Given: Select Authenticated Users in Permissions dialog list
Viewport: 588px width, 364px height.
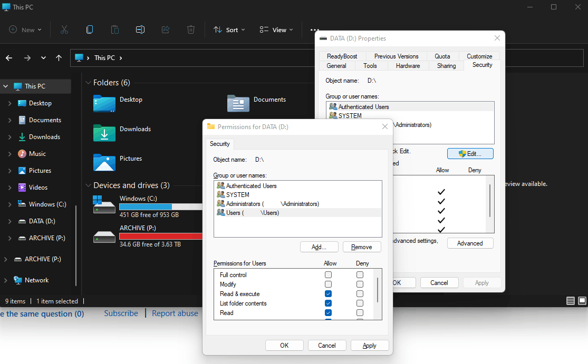Looking at the screenshot, I should point(298,186).
